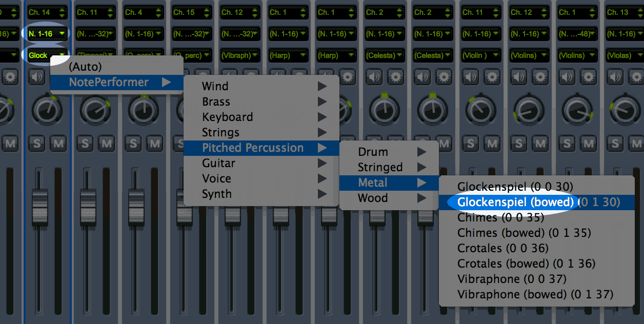Screen dimensions: 644x324
Task: Solo the Violin Ch. 11 strip
Action: tap(470, 143)
